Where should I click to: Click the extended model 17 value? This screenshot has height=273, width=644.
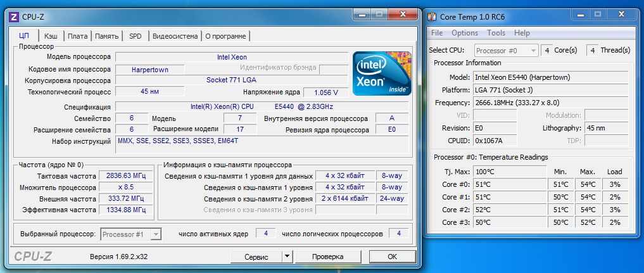pos(240,129)
